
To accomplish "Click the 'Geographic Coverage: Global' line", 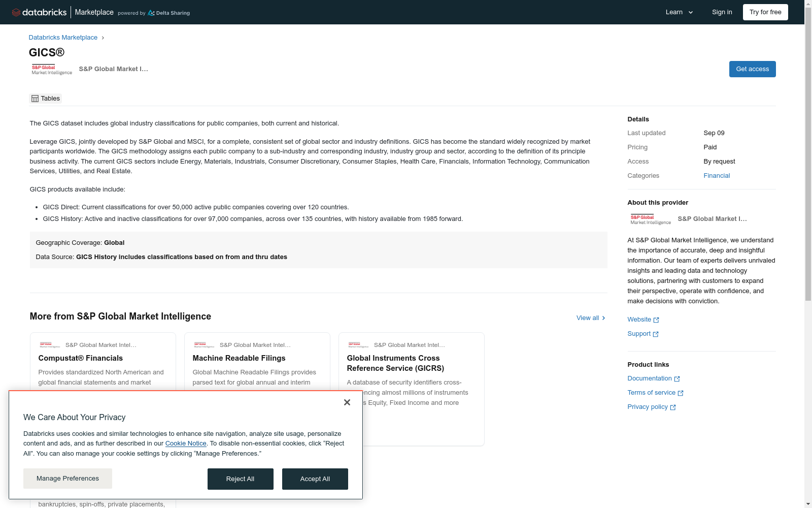I will point(80,243).
